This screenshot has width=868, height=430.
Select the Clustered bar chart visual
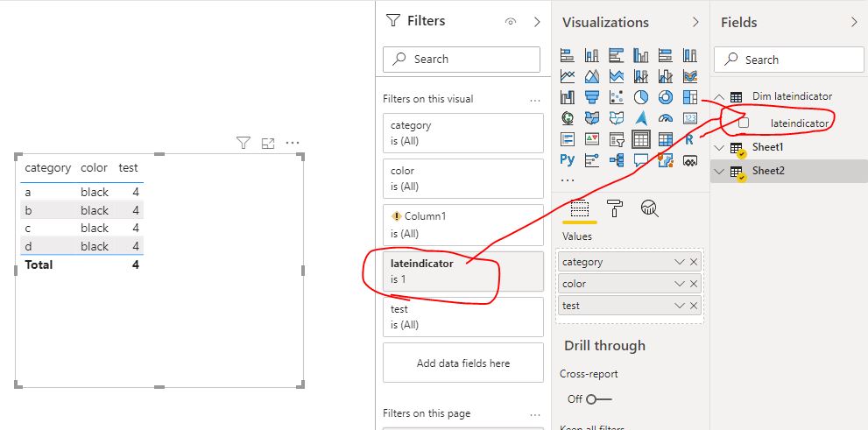tap(616, 55)
